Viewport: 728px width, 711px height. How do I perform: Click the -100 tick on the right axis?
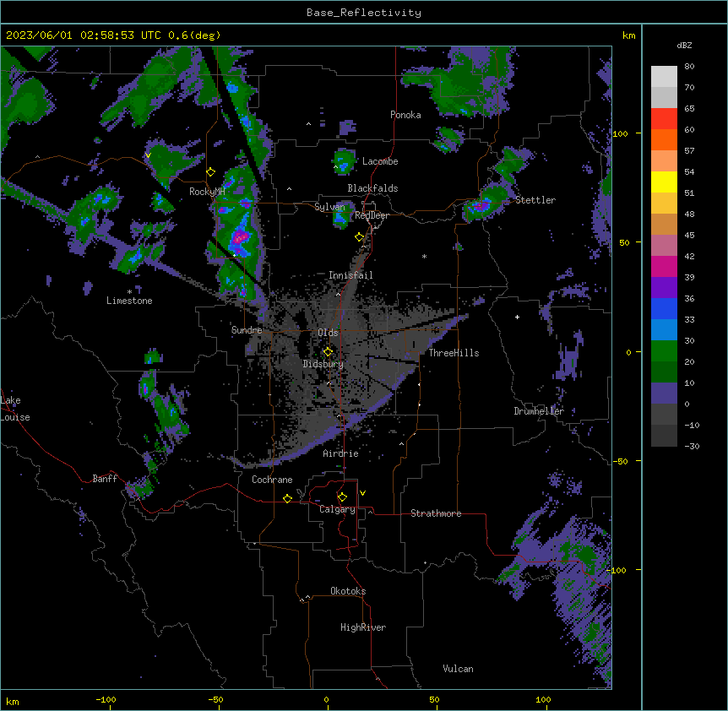pyautogui.click(x=619, y=570)
